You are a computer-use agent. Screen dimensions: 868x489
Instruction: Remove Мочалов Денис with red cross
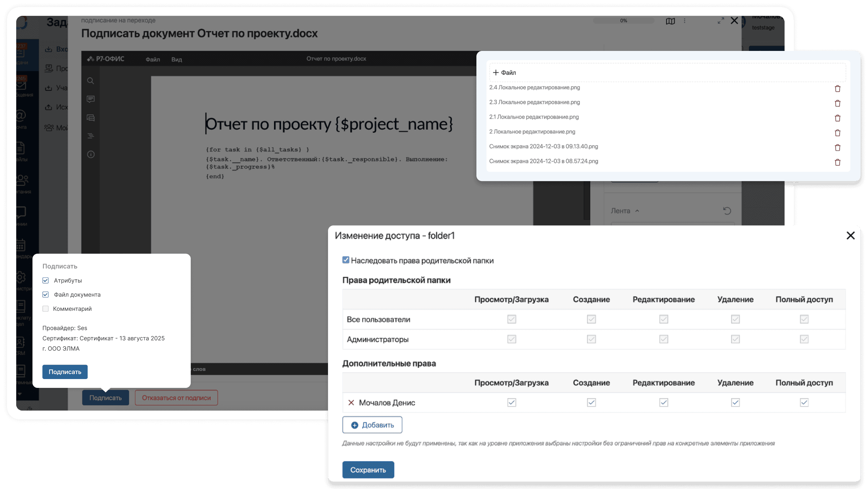351,403
